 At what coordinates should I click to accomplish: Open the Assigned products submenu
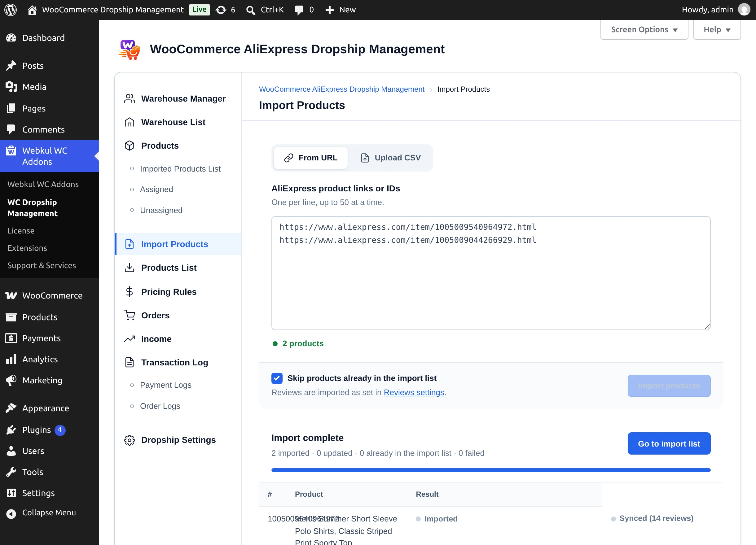156,189
